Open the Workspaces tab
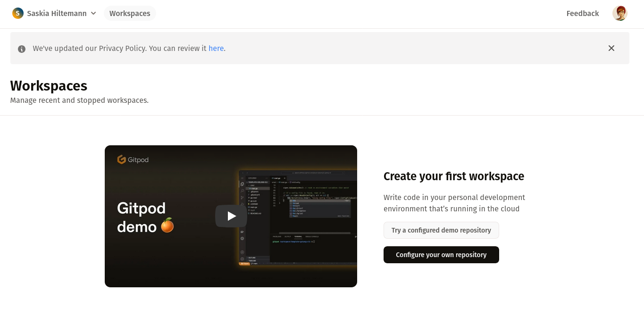The width and height of the screenshot is (644, 309). pos(130,13)
